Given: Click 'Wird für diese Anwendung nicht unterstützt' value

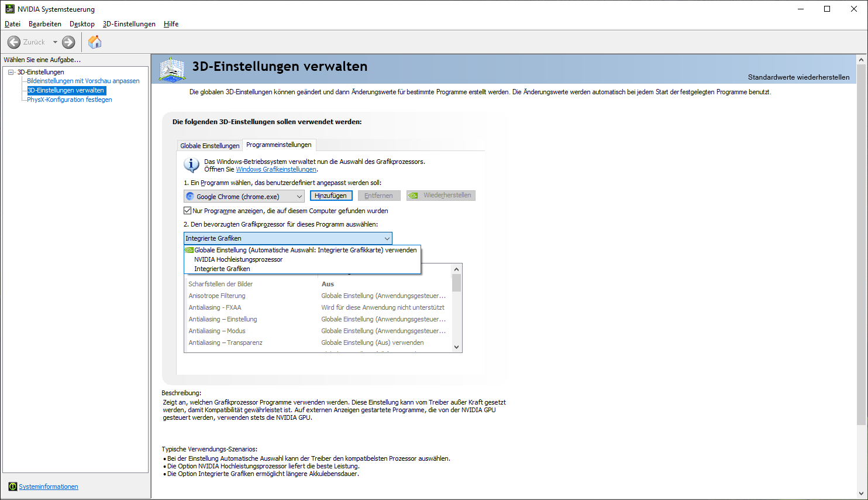Looking at the screenshot, I should pos(383,307).
